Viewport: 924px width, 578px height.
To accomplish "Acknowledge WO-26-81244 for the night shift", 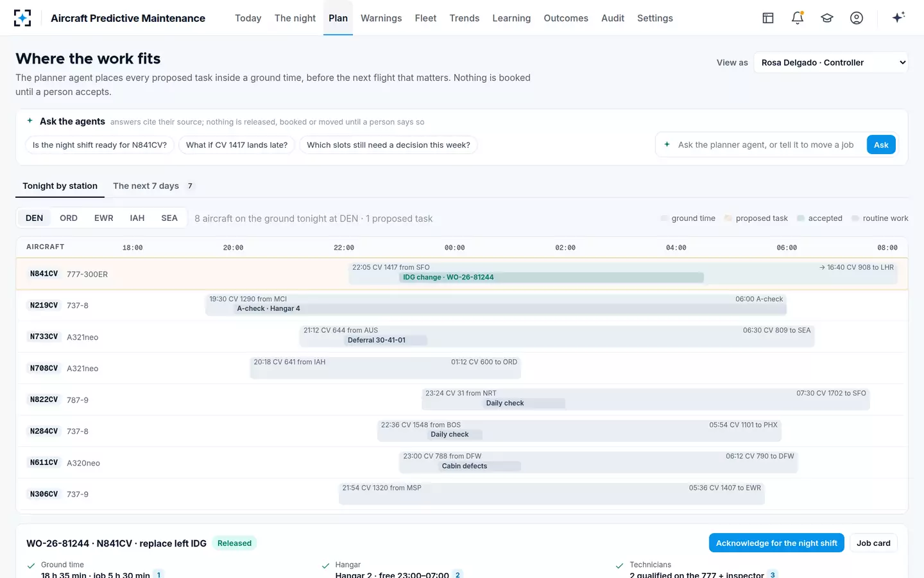I will (776, 543).
